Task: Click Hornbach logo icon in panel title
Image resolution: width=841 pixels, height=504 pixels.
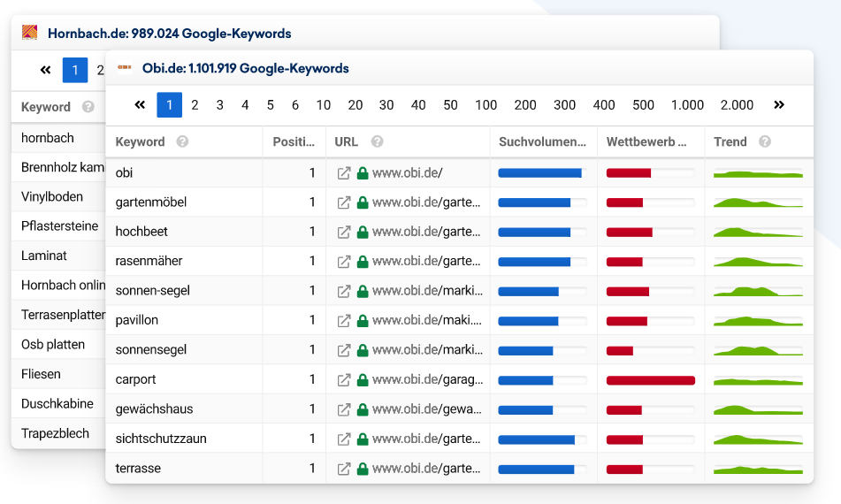Action: coord(30,34)
